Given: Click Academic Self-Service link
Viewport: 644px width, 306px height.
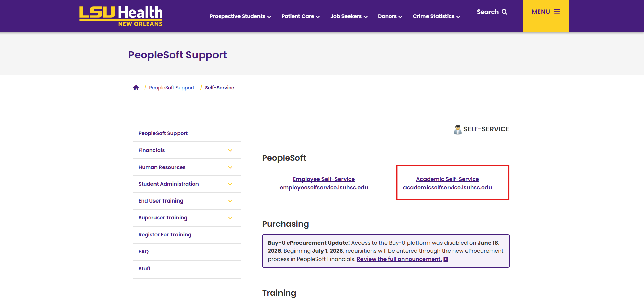Looking at the screenshot, I should [x=448, y=179].
